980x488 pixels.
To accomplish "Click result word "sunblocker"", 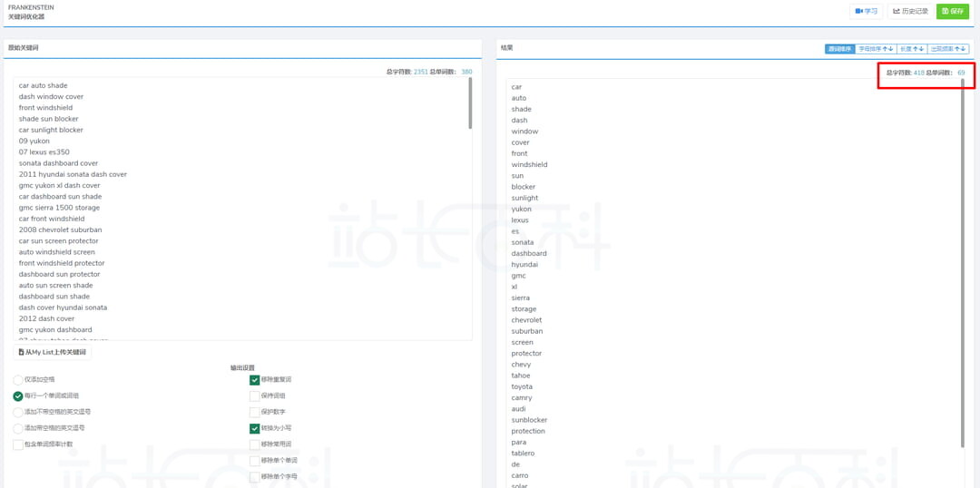I will [529, 420].
